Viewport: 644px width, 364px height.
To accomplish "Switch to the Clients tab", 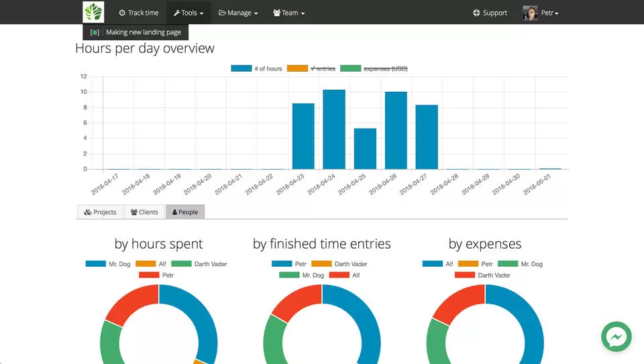I will click(x=144, y=212).
